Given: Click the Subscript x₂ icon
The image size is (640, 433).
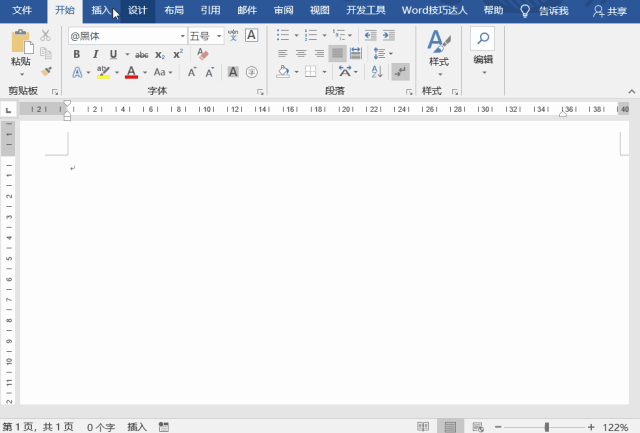Looking at the screenshot, I should (x=161, y=54).
